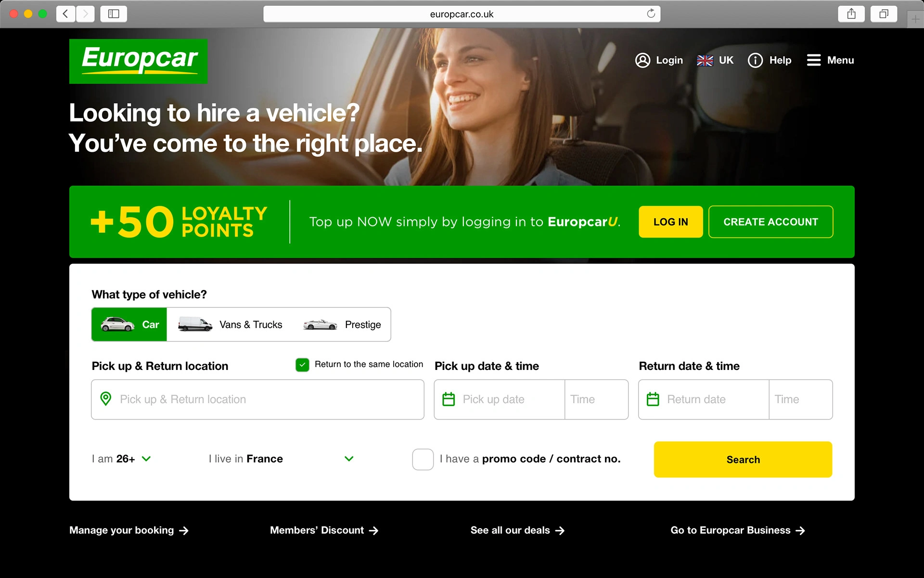Open the hamburger Menu icon
This screenshot has width=924, height=578.
coord(814,60)
